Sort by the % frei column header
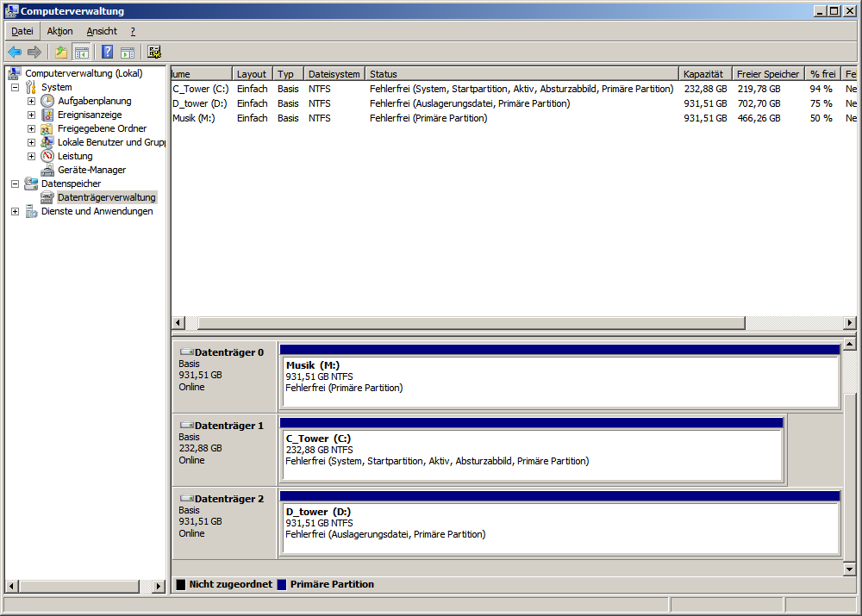Image resolution: width=862 pixels, height=616 pixels. coord(822,73)
